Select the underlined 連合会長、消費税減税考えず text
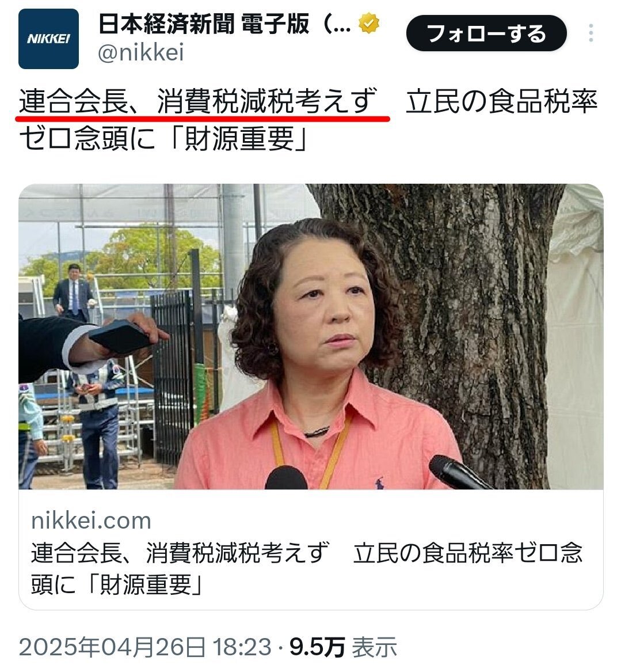The height and width of the screenshot is (672, 621). [199, 101]
